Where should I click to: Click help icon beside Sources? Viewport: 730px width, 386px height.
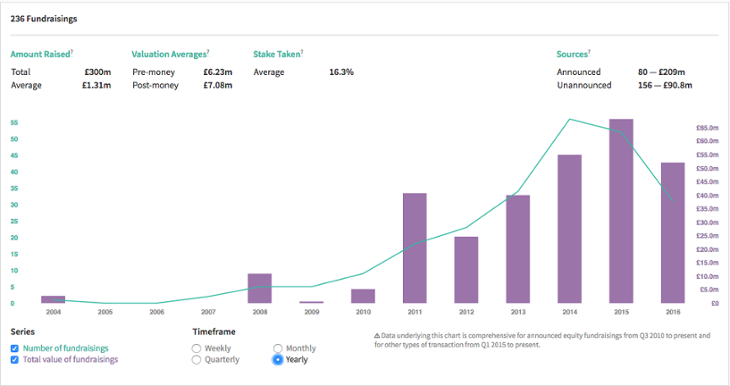point(589,51)
